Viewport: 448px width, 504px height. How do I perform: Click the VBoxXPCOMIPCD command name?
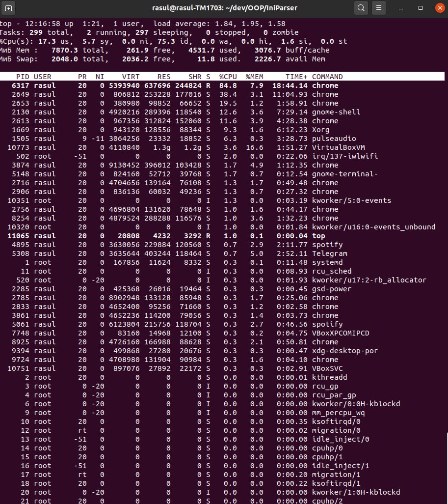(x=341, y=333)
